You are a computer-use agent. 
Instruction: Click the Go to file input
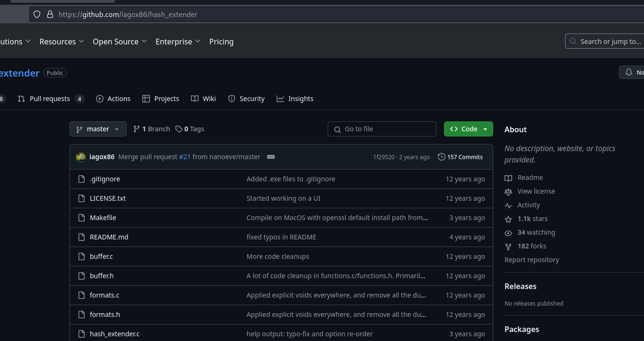click(x=382, y=129)
